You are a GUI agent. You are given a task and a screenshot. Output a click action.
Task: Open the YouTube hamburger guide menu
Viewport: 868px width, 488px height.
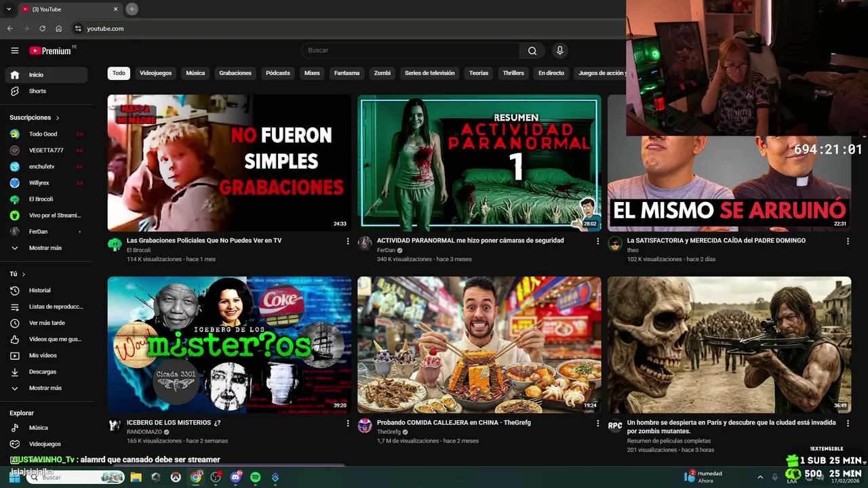click(x=15, y=51)
